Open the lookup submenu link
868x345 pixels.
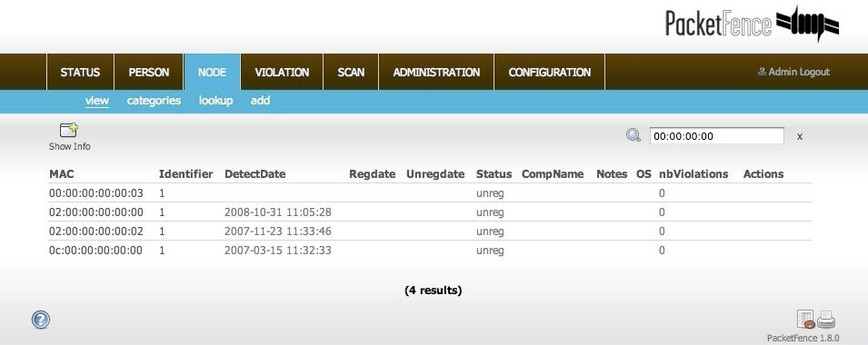pyautogui.click(x=216, y=101)
